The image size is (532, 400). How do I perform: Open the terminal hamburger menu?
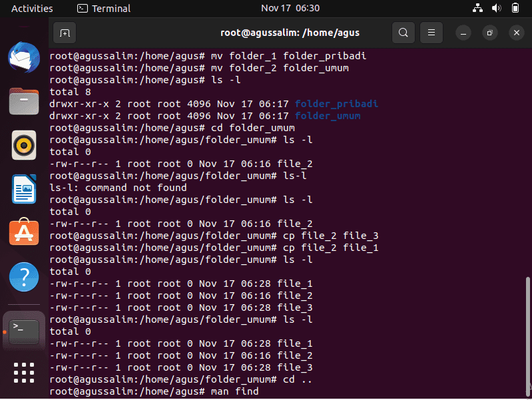tap(431, 33)
